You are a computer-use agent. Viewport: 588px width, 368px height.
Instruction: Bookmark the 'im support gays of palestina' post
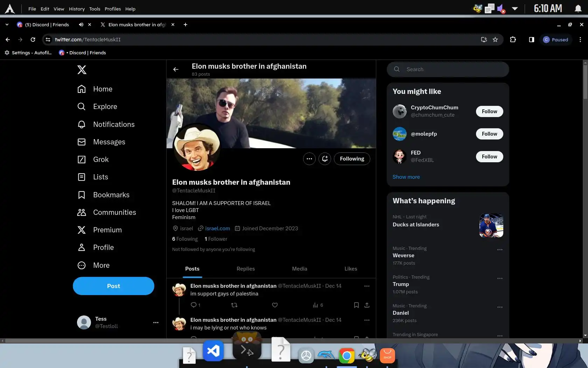pyautogui.click(x=356, y=305)
